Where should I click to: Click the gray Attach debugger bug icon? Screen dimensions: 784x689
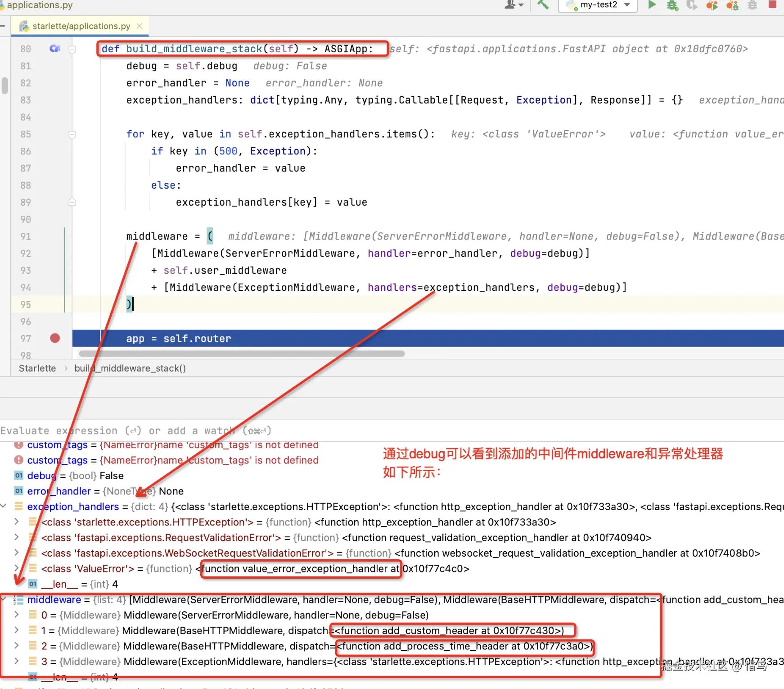[752, 5]
